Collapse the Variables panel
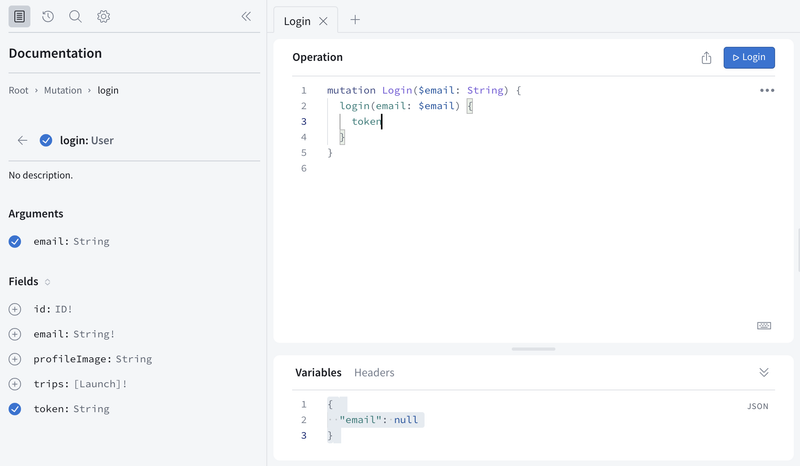This screenshot has height=466, width=800. 764,372
